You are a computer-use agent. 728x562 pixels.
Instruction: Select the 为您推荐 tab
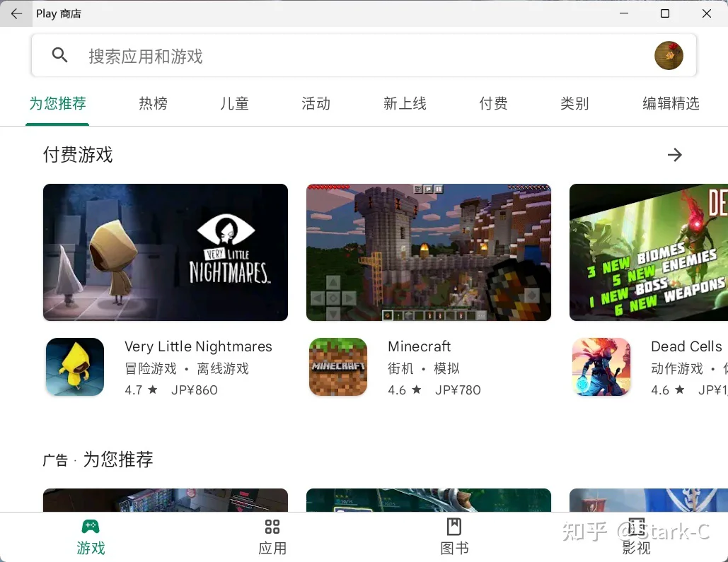tap(57, 103)
